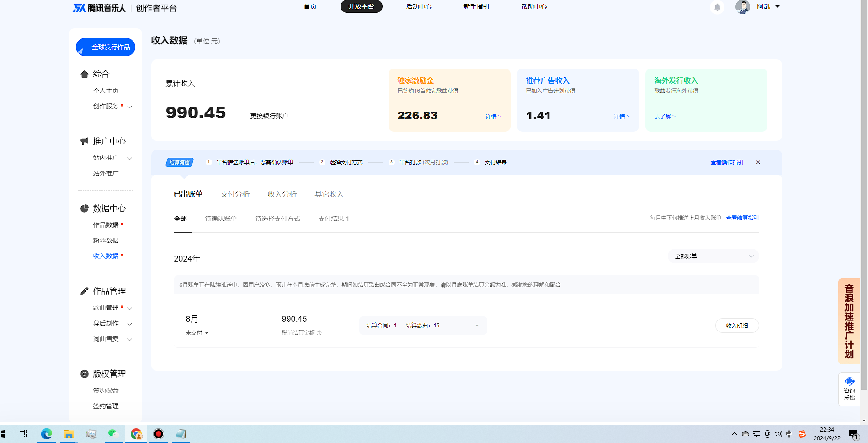Viewport: 868px width, 443px height.
Task: Open the 帮助中心 menu item
Action: (x=533, y=6)
